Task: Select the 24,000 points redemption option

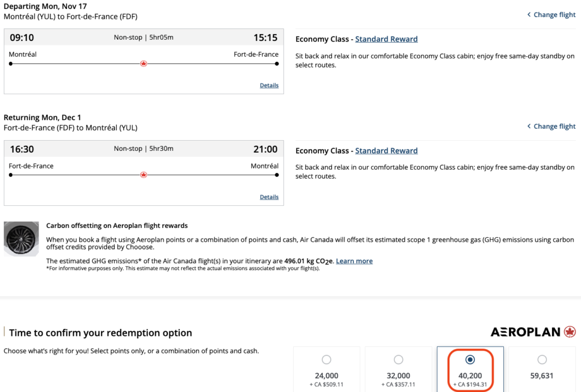Action: click(326, 360)
